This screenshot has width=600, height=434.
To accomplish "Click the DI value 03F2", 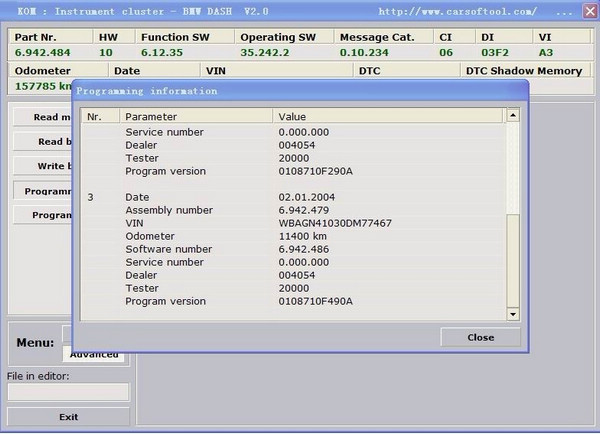I will (x=495, y=52).
